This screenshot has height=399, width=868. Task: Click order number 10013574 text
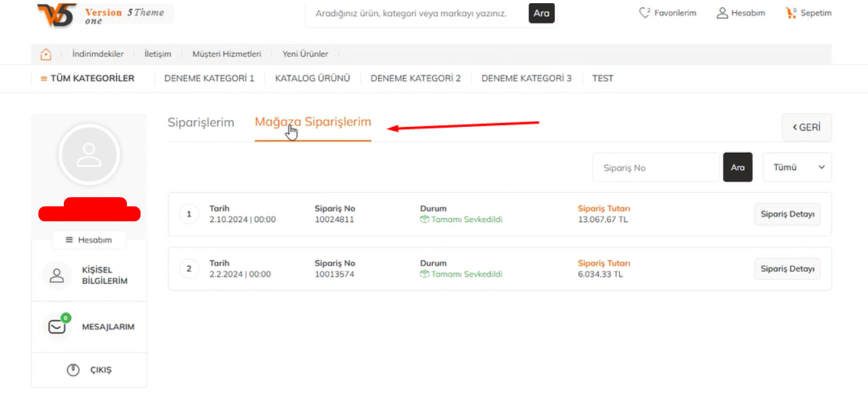(x=334, y=274)
